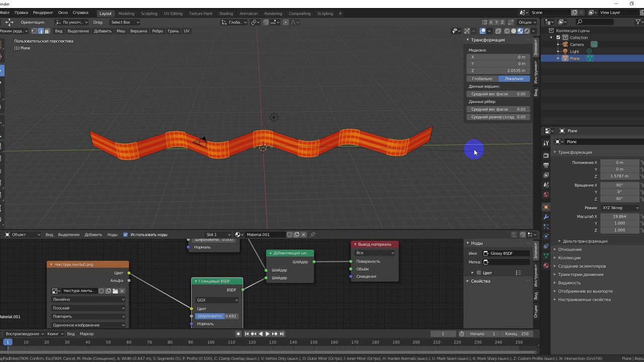Adjust 'Средний размер склад' crease slider
Viewport: 644px width, 362px height.
[x=498, y=117]
